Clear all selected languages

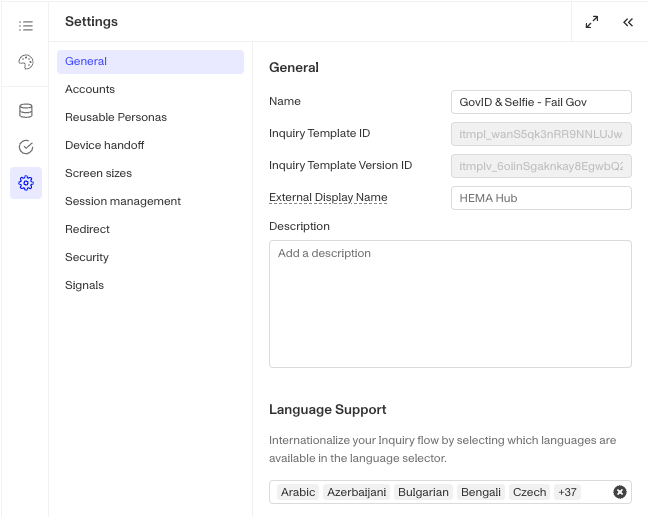point(619,492)
